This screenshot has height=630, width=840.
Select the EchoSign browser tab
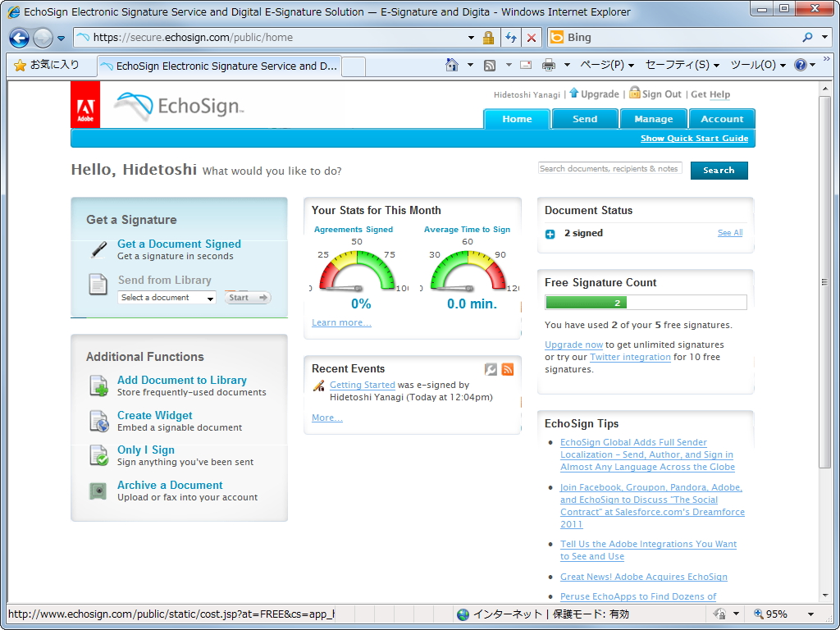[x=219, y=66]
